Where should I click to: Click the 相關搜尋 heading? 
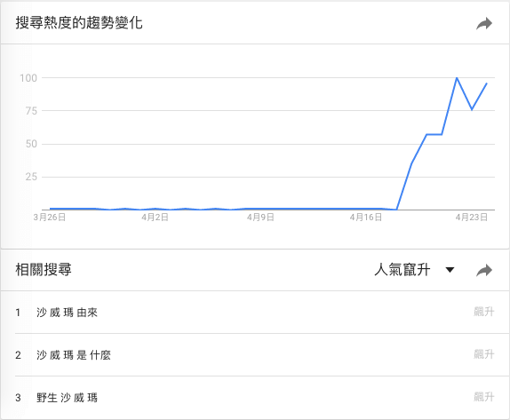[44, 269]
